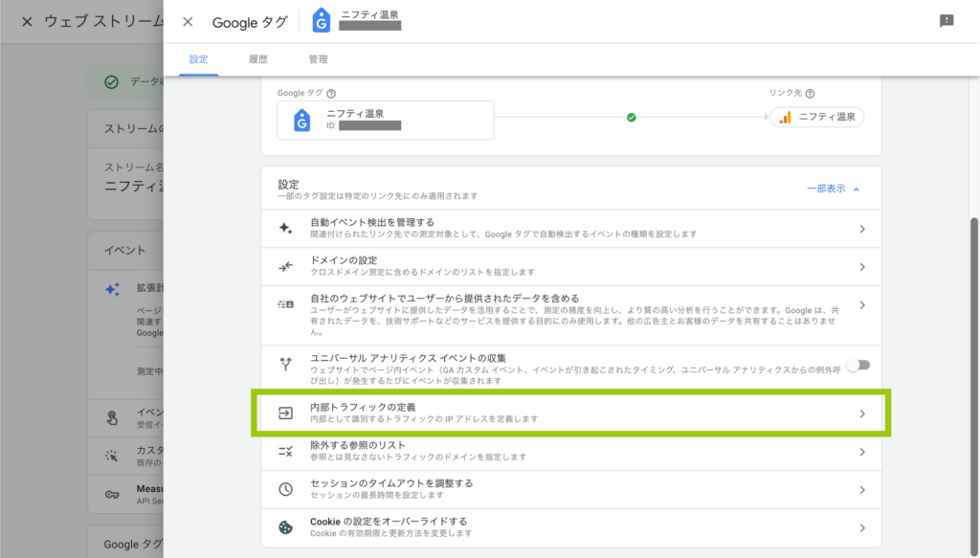The height and width of the screenshot is (558, 980).
Task: Expand chevron for ドメインの設定
Action: 862,267
